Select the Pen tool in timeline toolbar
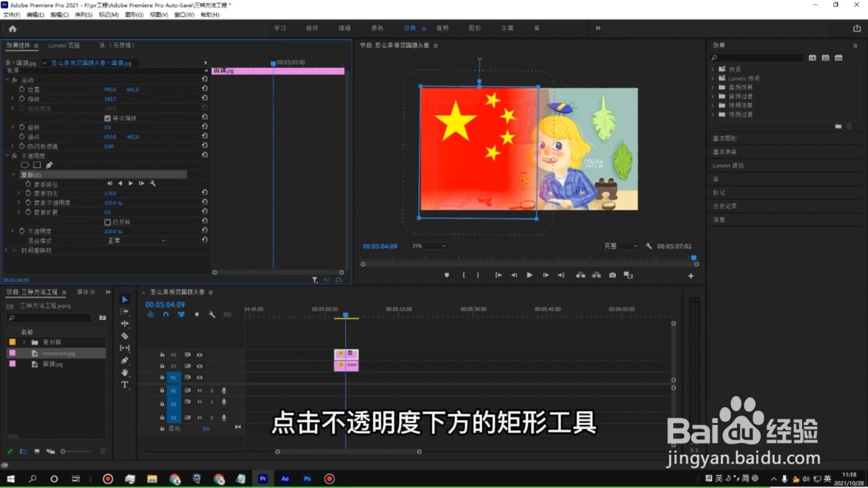 (x=125, y=360)
